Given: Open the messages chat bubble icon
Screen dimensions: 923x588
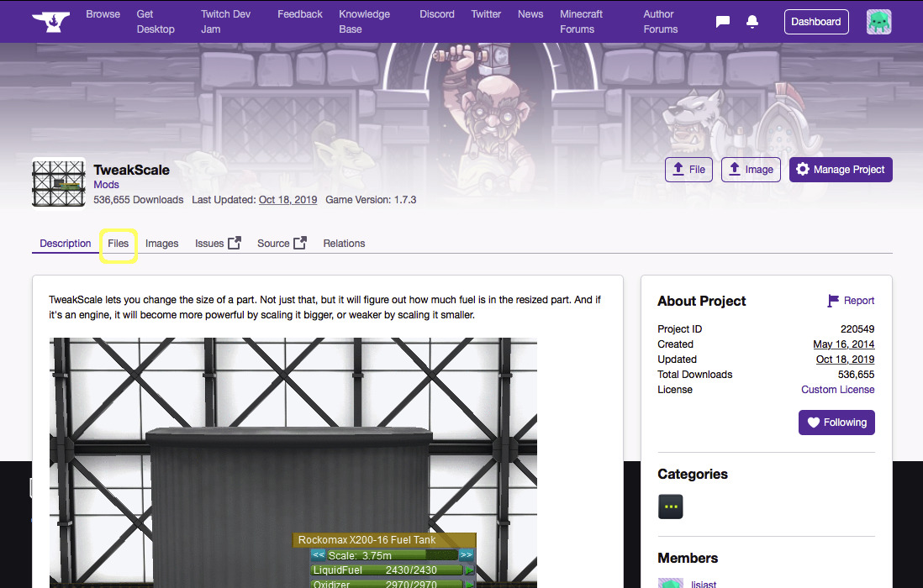Looking at the screenshot, I should point(723,22).
